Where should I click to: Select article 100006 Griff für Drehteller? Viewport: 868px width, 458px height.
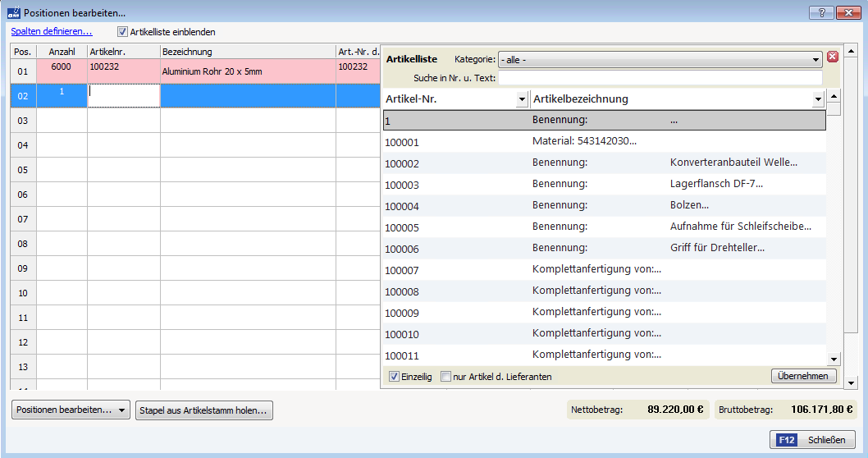click(605, 248)
